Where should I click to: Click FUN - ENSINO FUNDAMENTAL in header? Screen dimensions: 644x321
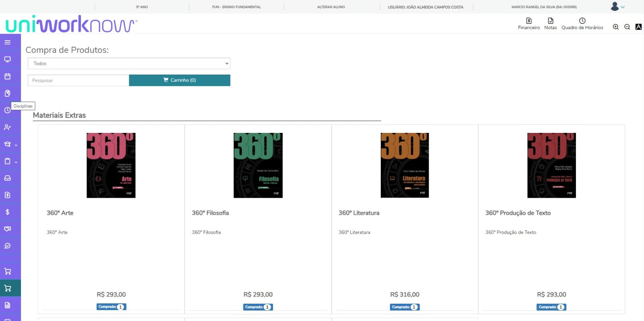(x=236, y=7)
